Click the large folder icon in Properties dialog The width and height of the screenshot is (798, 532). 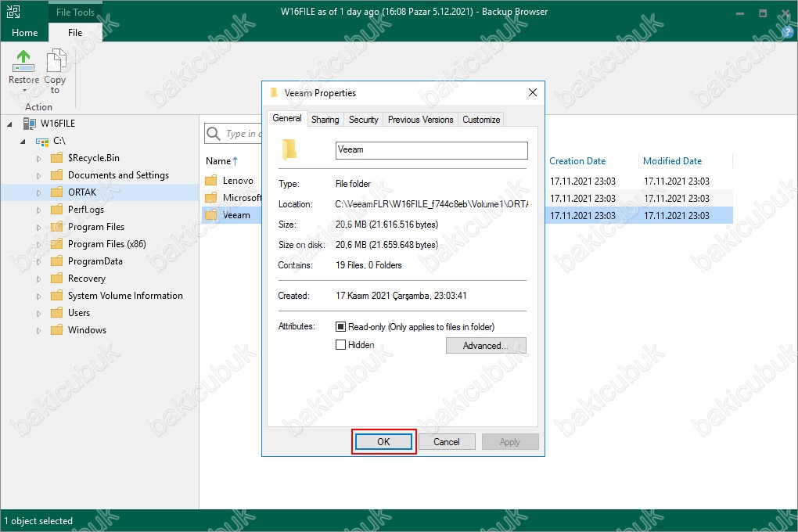tap(289, 149)
